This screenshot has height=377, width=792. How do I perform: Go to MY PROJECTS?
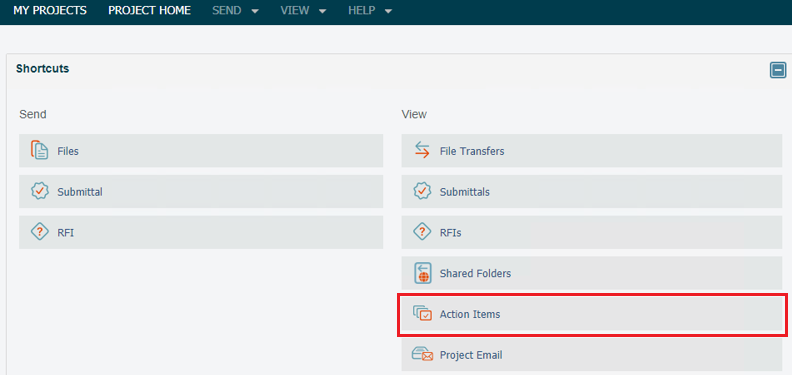pos(50,11)
